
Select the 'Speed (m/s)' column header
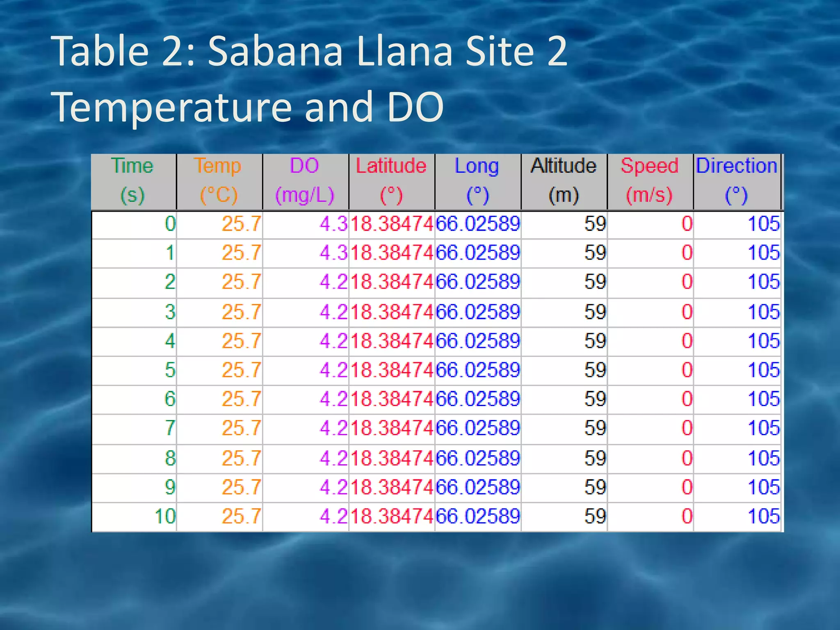(651, 182)
